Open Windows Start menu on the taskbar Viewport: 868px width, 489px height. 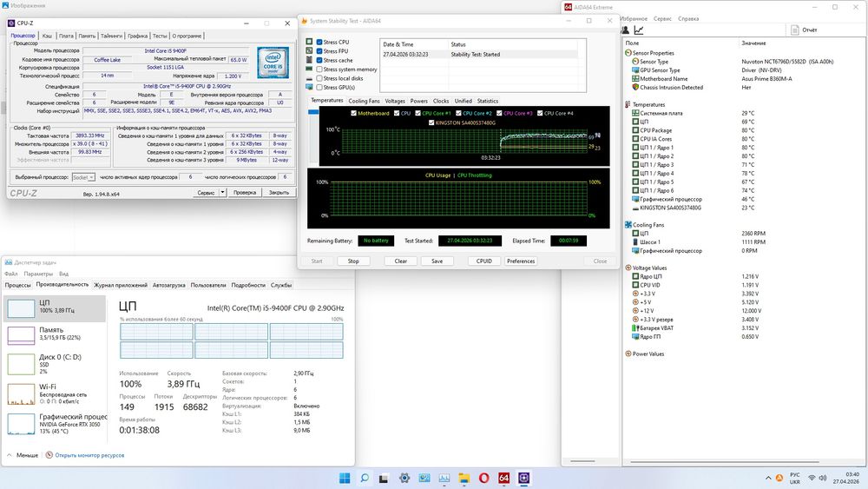(x=345, y=478)
